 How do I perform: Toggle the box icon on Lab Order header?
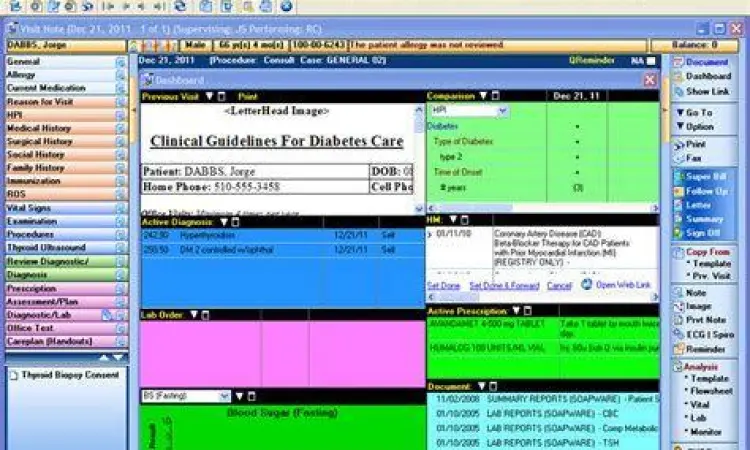pyautogui.click(x=205, y=315)
